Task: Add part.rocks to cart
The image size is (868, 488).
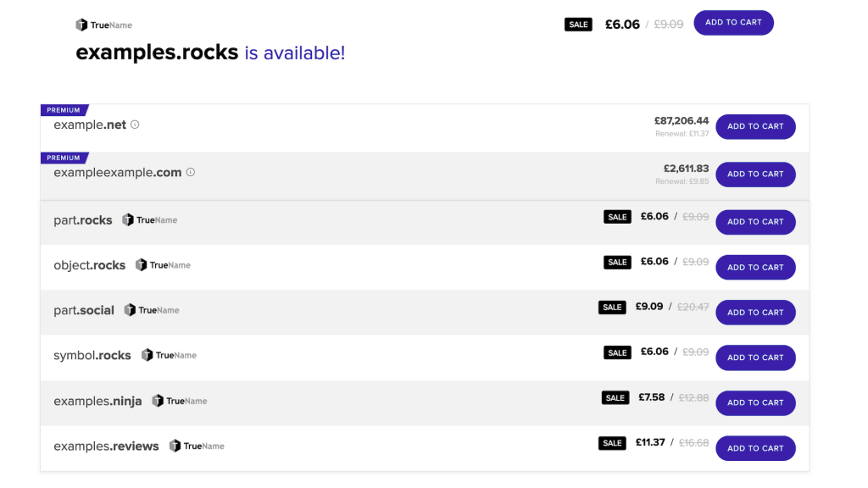Action: click(x=755, y=222)
